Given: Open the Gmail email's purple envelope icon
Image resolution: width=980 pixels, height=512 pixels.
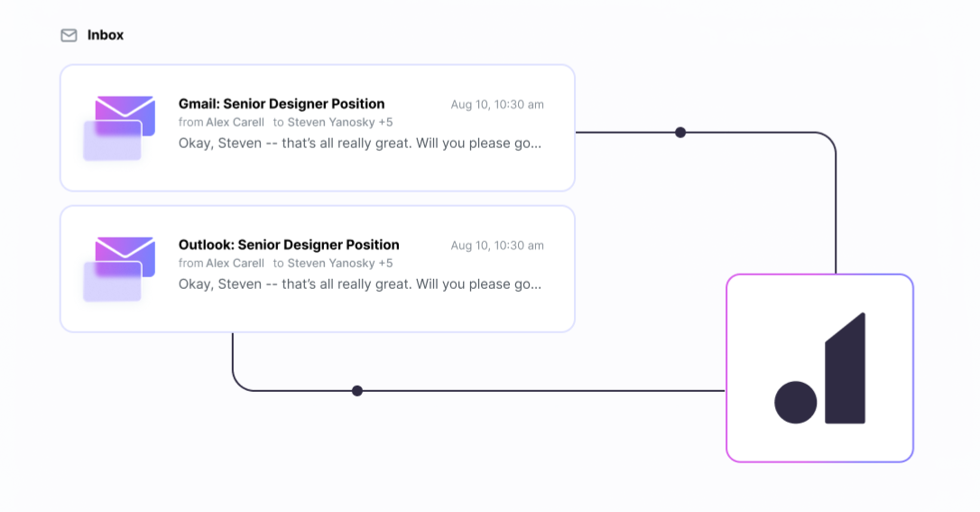Looking at the screenshot, I should [x=119, y=128].
